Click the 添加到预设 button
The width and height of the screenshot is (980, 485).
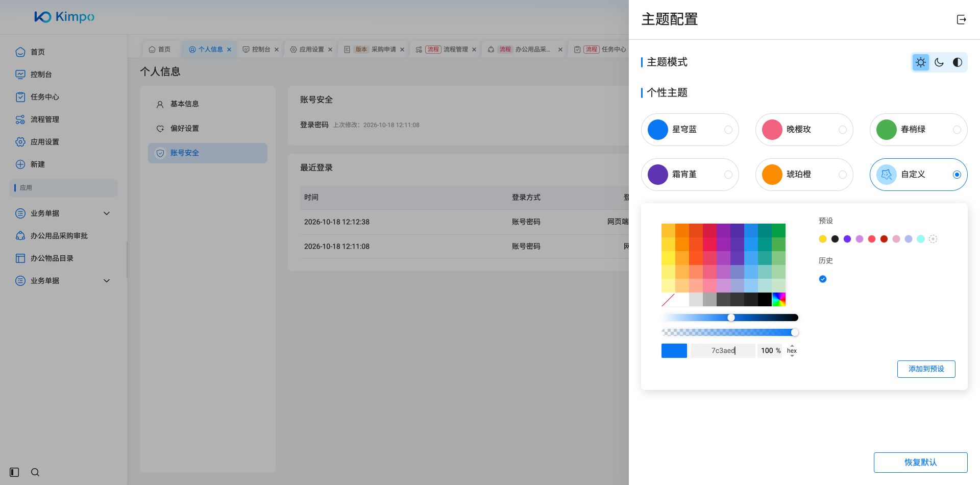(x=926, y=369)
